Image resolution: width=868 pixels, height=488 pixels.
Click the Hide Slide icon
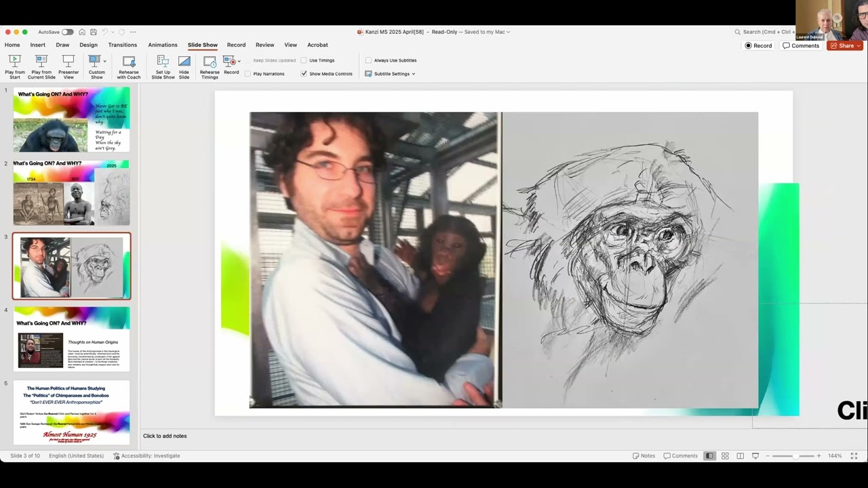184,60
